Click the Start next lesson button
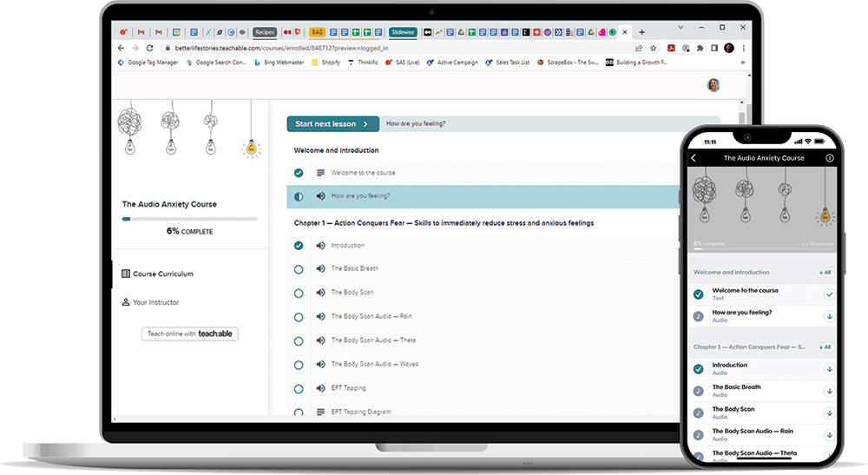868x475 pixels. 332,124
